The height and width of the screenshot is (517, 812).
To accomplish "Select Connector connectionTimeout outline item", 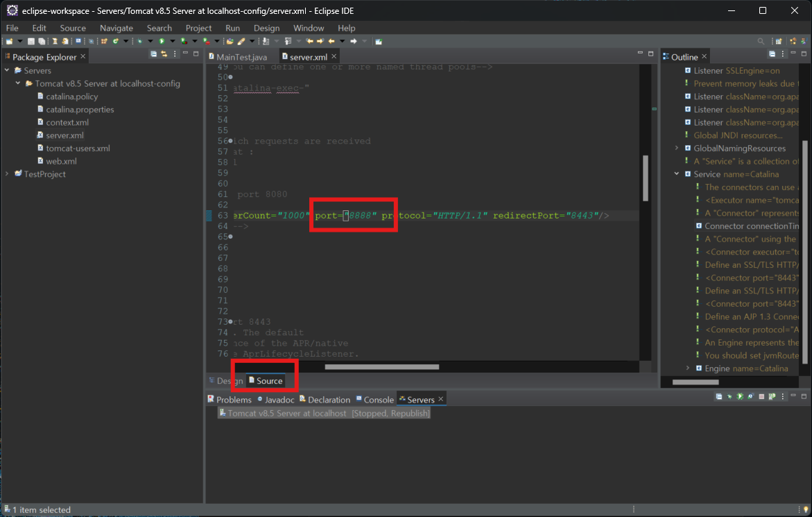I will click(x=748, y=226).
